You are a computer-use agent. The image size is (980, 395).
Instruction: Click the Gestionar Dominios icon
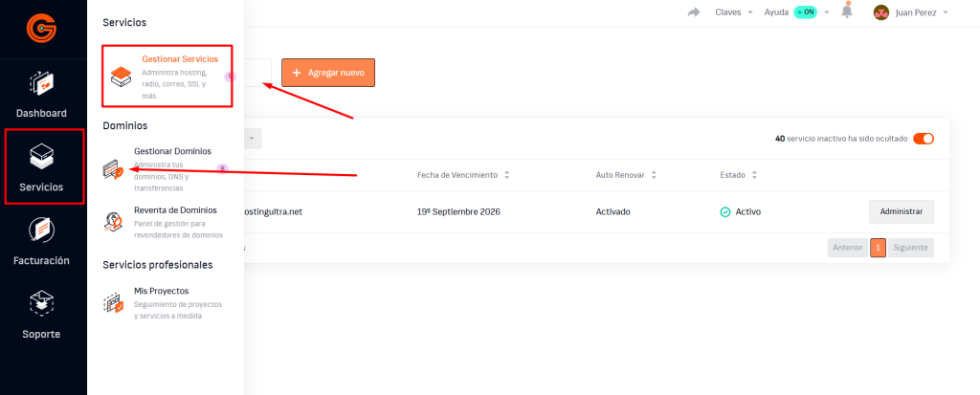tap(114, 169)
